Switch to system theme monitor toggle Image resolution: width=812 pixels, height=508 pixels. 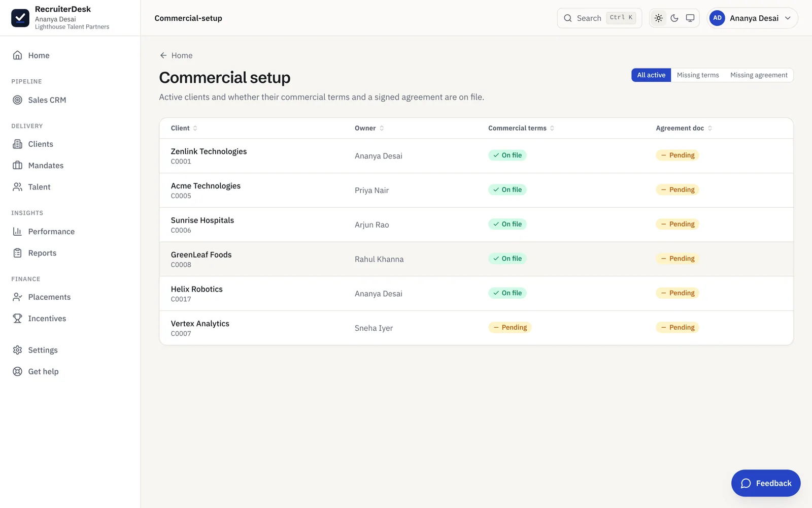pos(690,18)
